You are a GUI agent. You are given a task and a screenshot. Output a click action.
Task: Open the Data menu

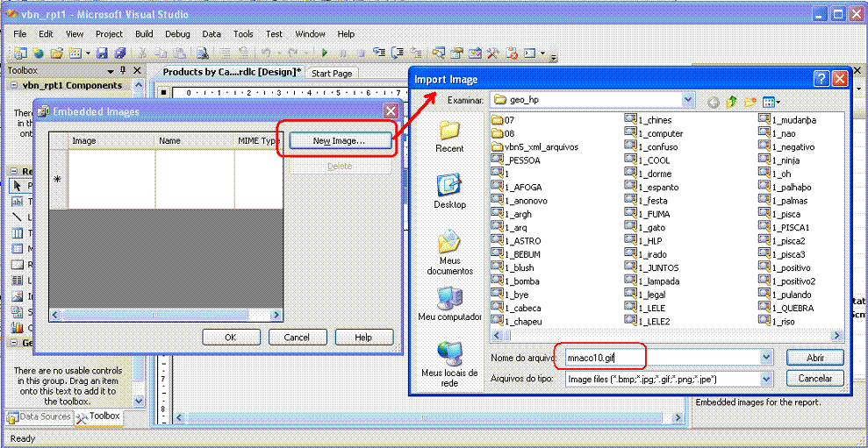[212, 33]
